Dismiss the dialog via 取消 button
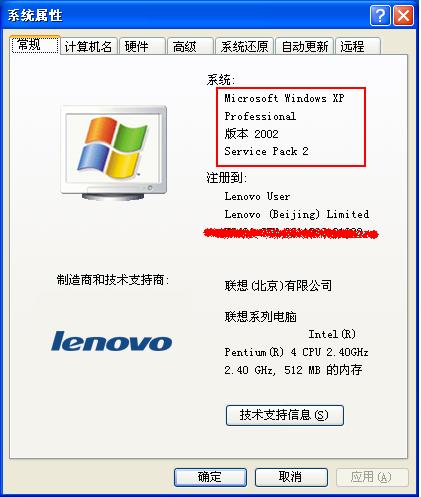This screenshot has height=497, width=421. pos(291,477)
